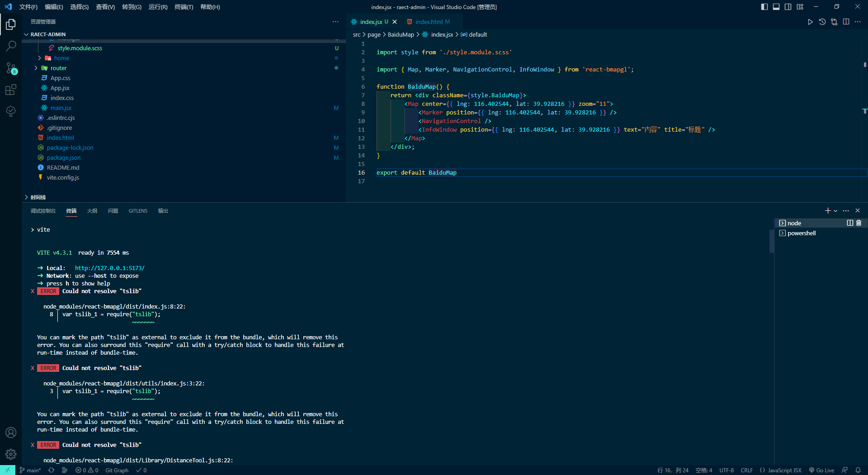The height and width of the screenshot is (475, 868).
Task: Split the node terminal
Action: 850,223
